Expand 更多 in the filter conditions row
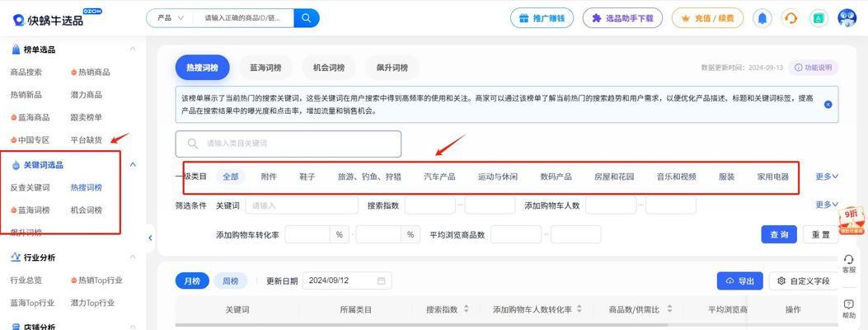The width and height of the screenshot is (868, 330). [x=827, y=205]
